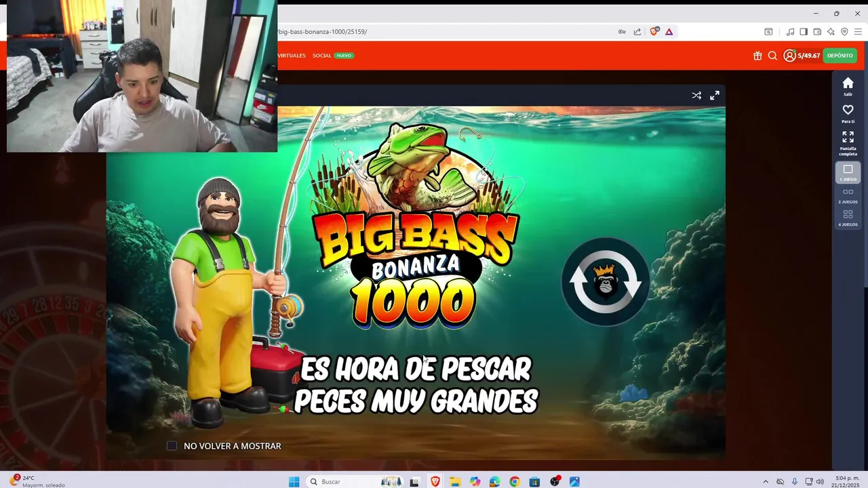Select the 4 Juegos layout option
Image resolution: width=868 pixels, height=488 pixels.
(x=848, y=218)
